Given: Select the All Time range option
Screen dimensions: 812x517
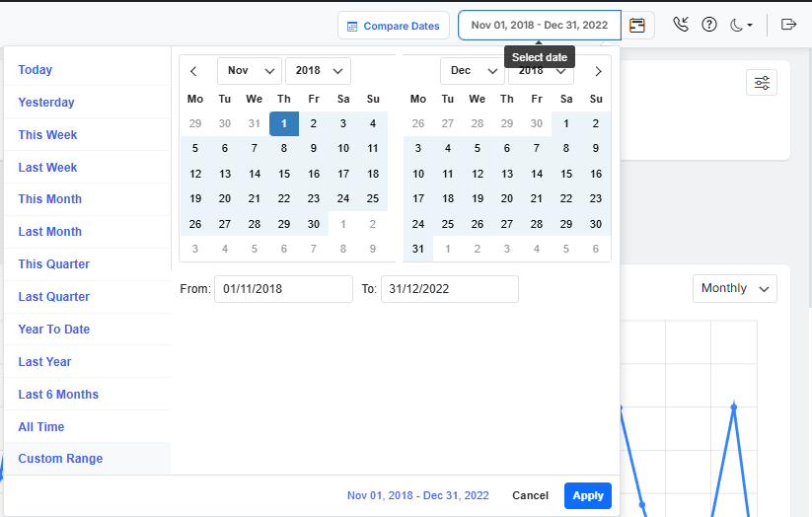Looking at the screenshot, I should [41, 427].
